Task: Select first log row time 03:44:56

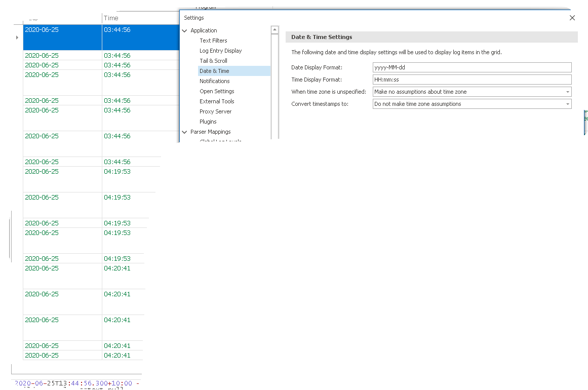Action: tap(117, 29)
